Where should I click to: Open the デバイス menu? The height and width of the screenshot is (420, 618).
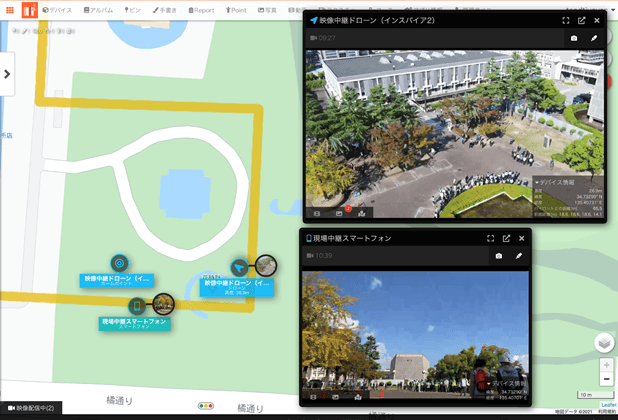click(x=57, y=10)
